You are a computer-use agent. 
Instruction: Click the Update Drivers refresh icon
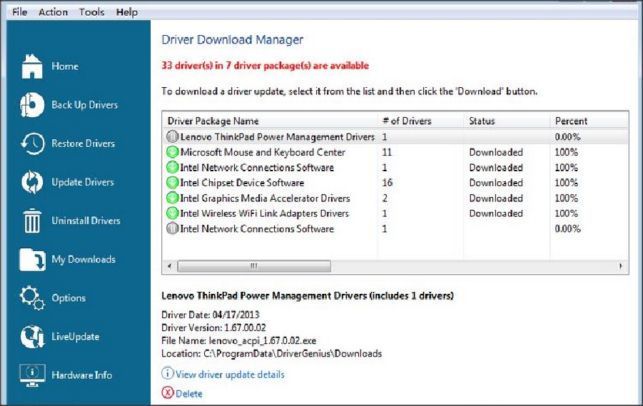[32, 182]
